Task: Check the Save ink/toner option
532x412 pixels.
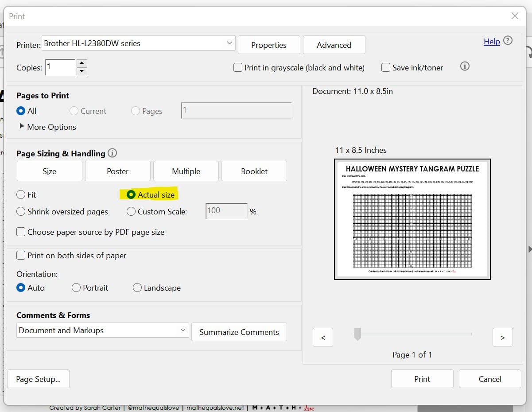Action: click(x=386, y=68)
